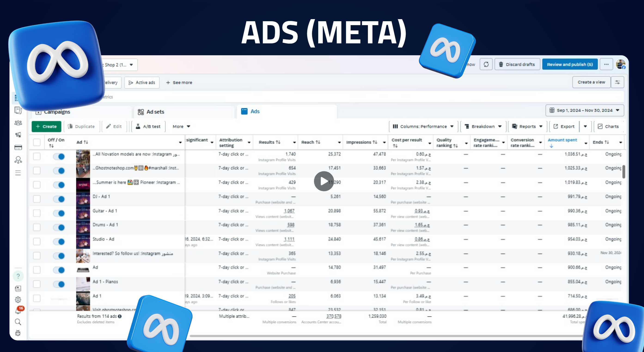Switch to the Ad sets tab
Screen dimensions: 644x352
[155, 112]
